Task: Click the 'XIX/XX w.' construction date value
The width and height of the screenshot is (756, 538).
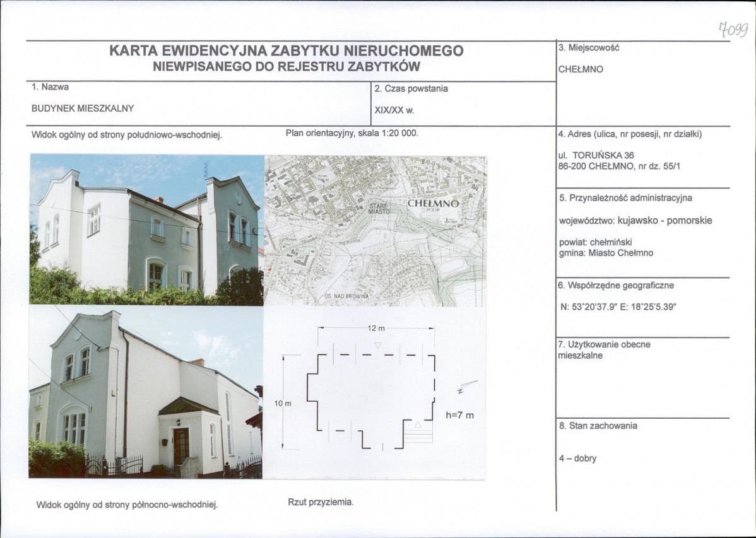Action: pyautogui.click(x=394, y=110)
